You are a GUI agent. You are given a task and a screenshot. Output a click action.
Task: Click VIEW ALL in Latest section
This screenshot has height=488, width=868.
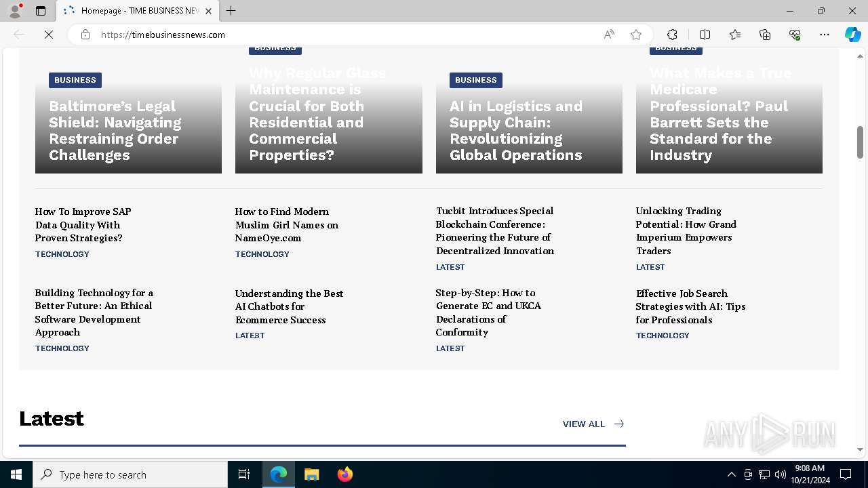tap(593, 424)
